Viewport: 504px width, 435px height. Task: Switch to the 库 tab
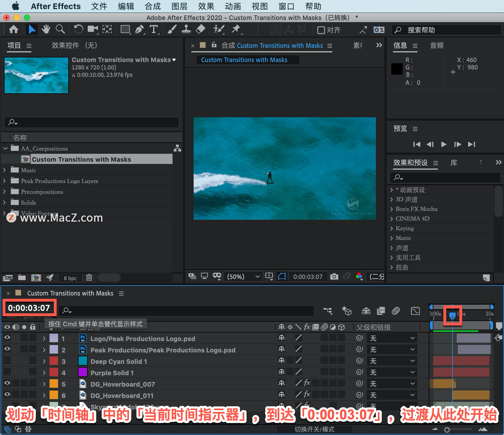(454, 163)
